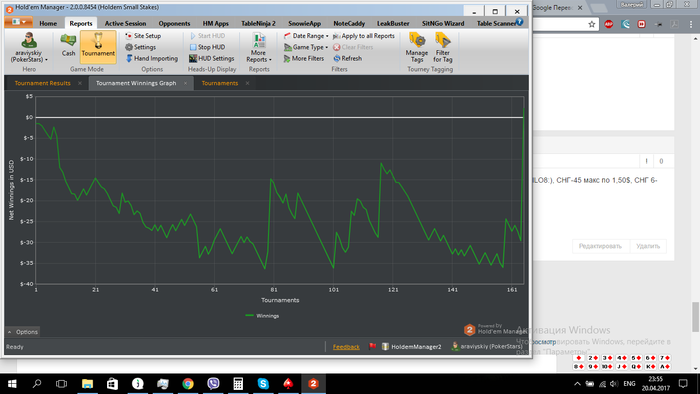Toggle the Winnings legend series

click(262, 315)
